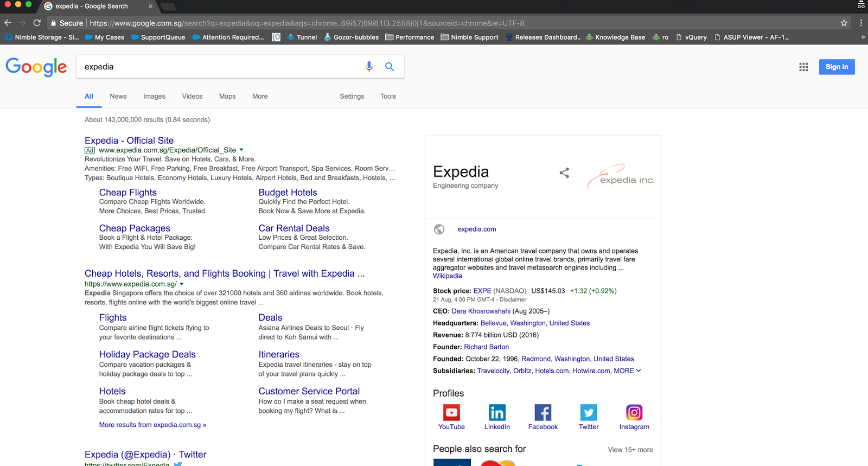Open Expedia's YouTube profile icon
This screenshot has width=868, height=466.
[451, 413]
